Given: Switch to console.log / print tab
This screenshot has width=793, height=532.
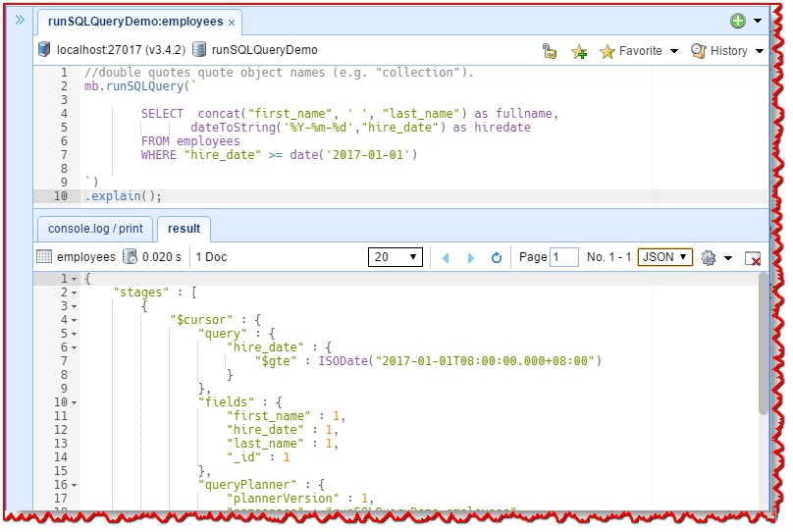Looking at the screenshot, I should pyautogui.click(x=95, y=229).
